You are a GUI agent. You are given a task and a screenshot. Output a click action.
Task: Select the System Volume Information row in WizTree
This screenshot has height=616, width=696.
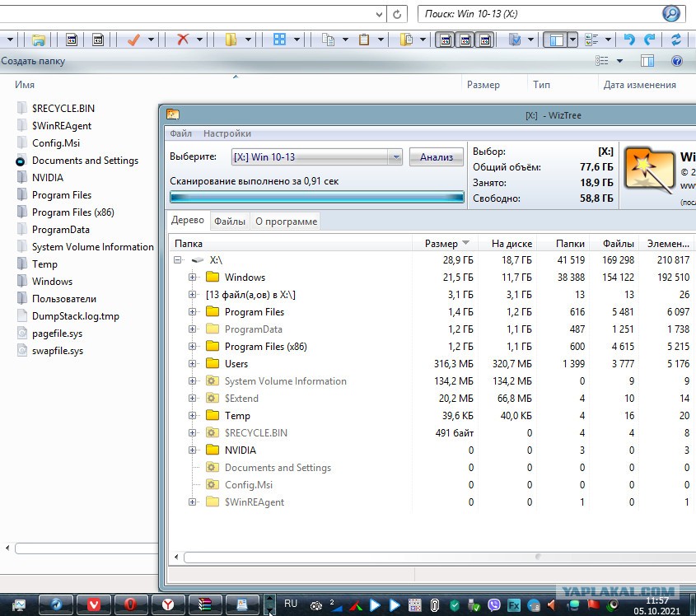pyautogui.click(x=431, y=381)
